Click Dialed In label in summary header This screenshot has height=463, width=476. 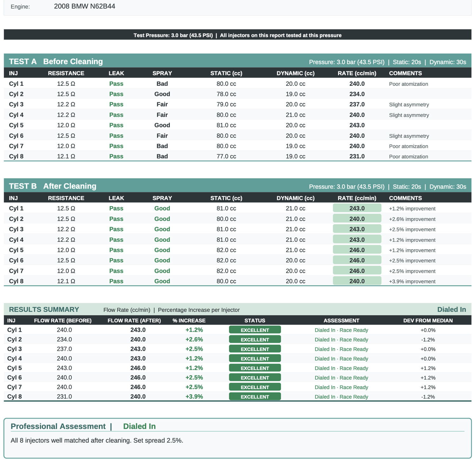click(452, 310)
